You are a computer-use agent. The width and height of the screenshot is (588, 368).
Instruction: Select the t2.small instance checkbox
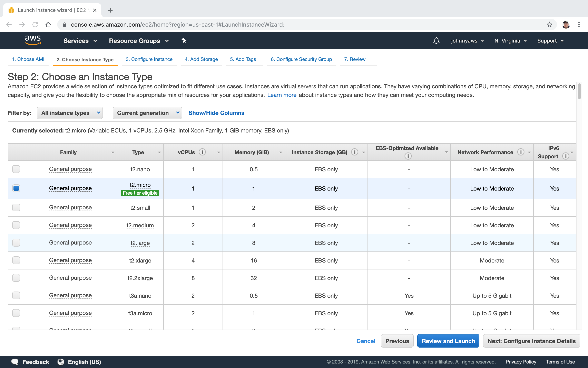pos(16,207)
